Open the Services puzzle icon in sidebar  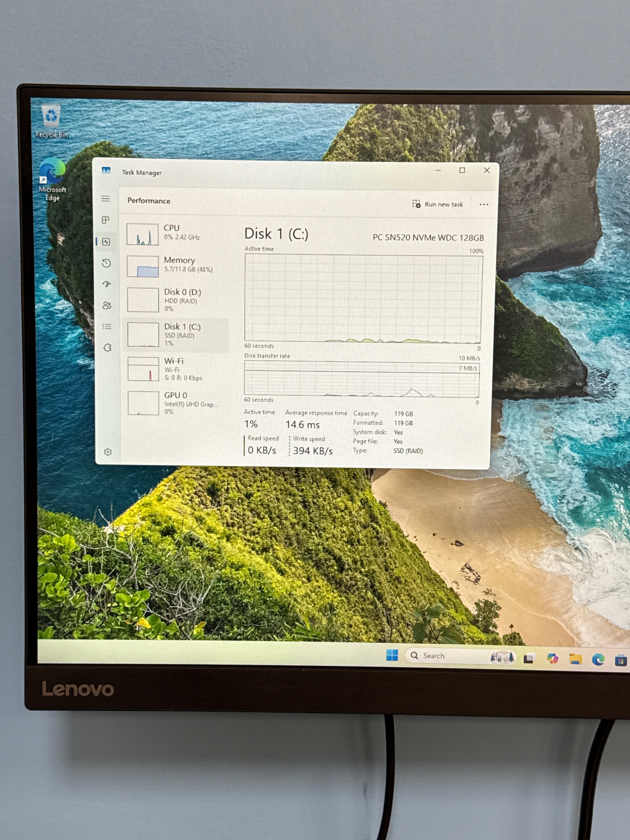[x=107, y=347]
